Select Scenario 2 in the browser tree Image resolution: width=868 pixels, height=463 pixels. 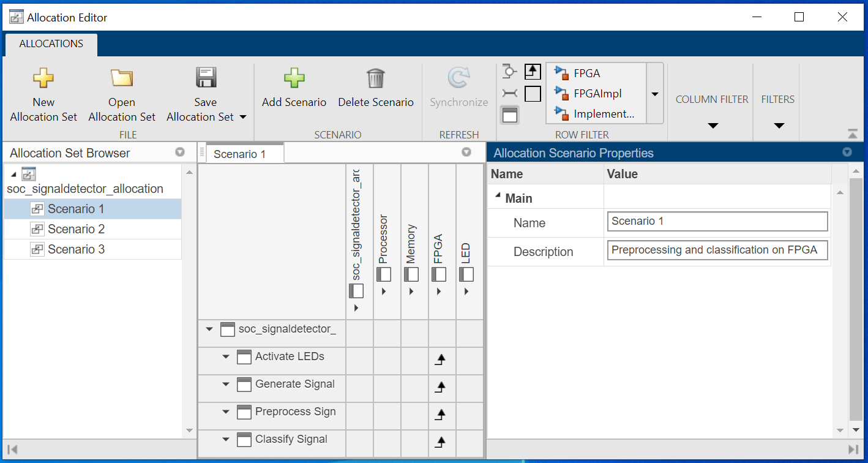point(93,229)
